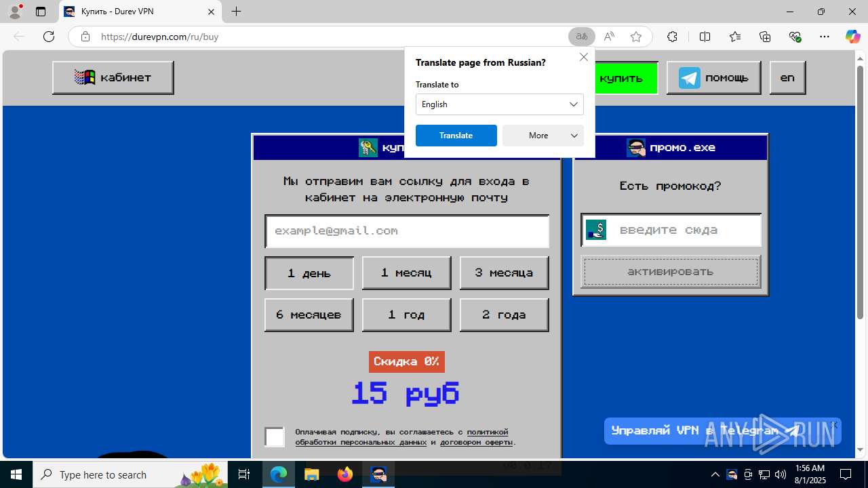
Task: Click the 15 руб price text
Action: tap(406, 393)
